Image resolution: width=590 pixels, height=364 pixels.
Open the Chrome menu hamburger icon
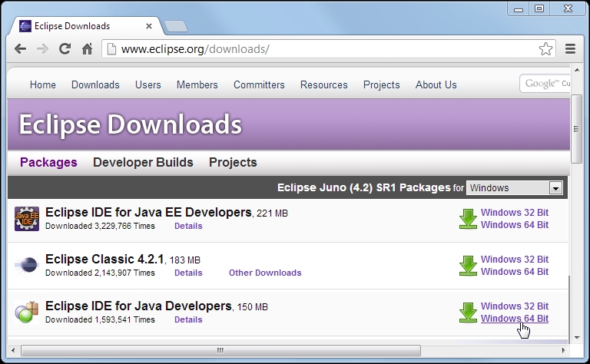coord(571,49)
